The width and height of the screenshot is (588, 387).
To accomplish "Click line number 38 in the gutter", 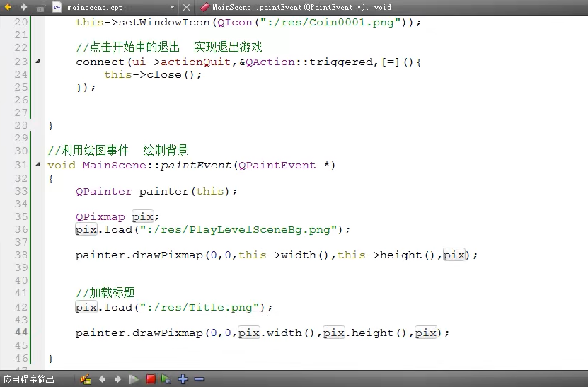I will [21, 255].
